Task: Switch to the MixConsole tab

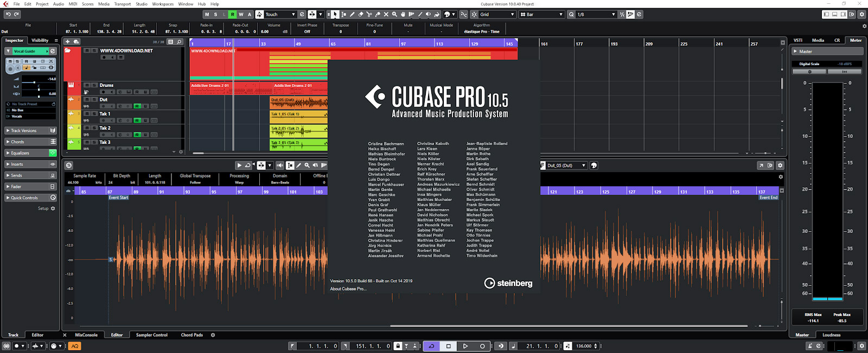Action: coord(86,335)
